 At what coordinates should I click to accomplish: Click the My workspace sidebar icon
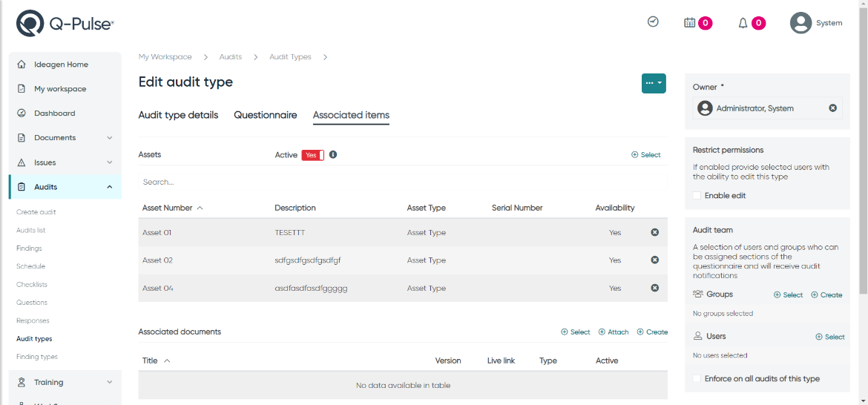(22, 88)
